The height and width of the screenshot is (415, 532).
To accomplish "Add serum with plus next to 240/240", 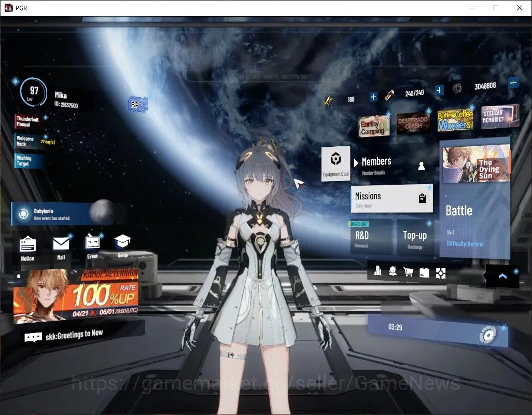I will pos(439,90).
